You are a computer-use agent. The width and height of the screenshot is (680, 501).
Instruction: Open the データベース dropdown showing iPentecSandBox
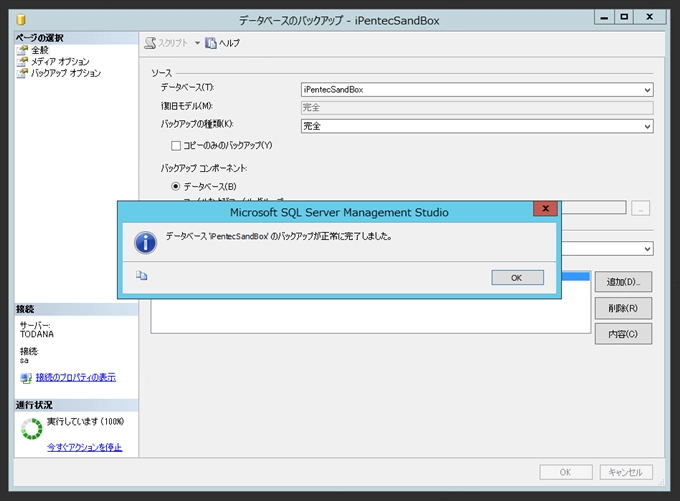pos(477,90)
